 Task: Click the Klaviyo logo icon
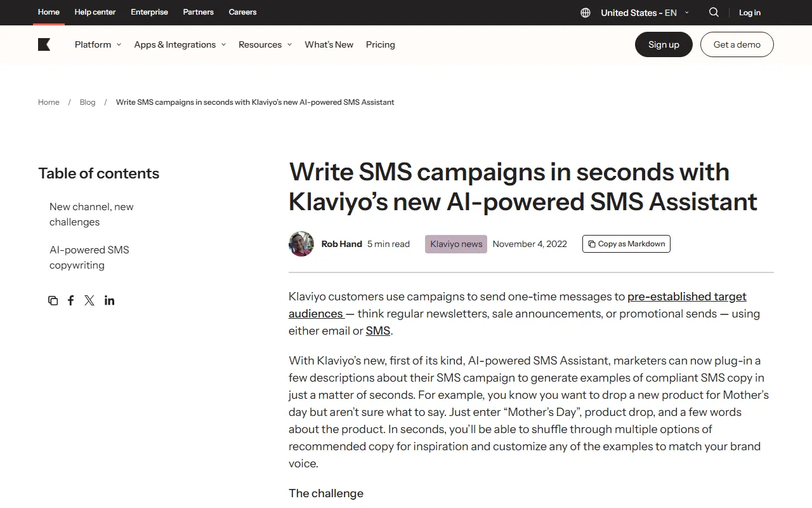click(44, 44)
